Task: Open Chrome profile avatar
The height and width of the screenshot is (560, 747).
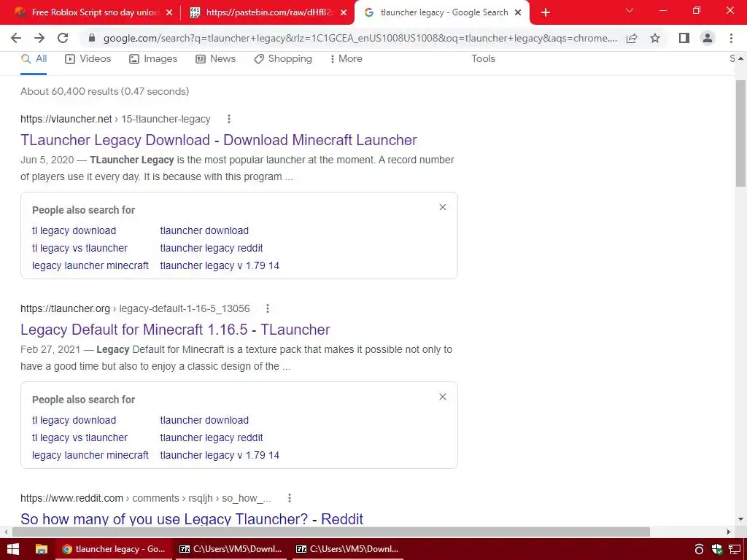Action: 708,38
